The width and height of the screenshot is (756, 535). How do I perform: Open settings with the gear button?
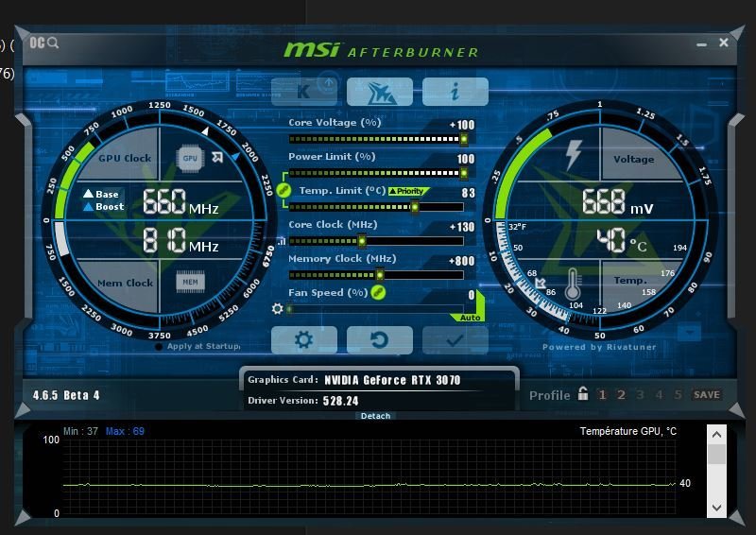pos(303,340)
